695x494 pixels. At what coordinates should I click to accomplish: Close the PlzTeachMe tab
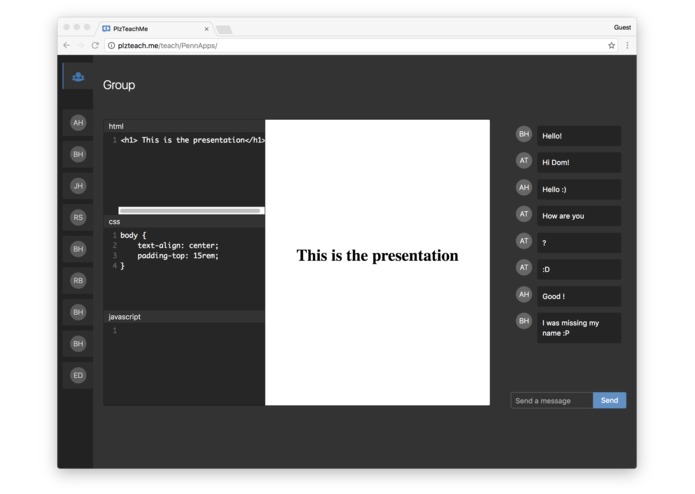tap(207, 29)
